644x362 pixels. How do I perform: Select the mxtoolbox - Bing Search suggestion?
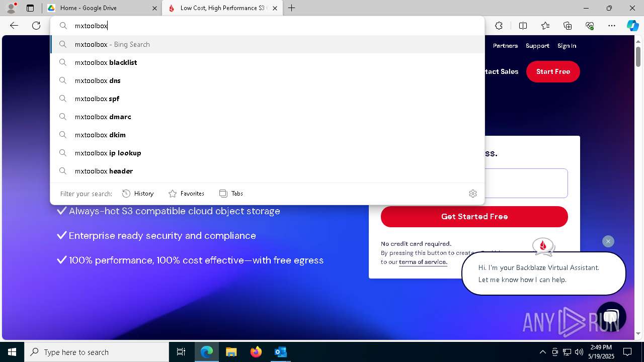tap(267, 44)
